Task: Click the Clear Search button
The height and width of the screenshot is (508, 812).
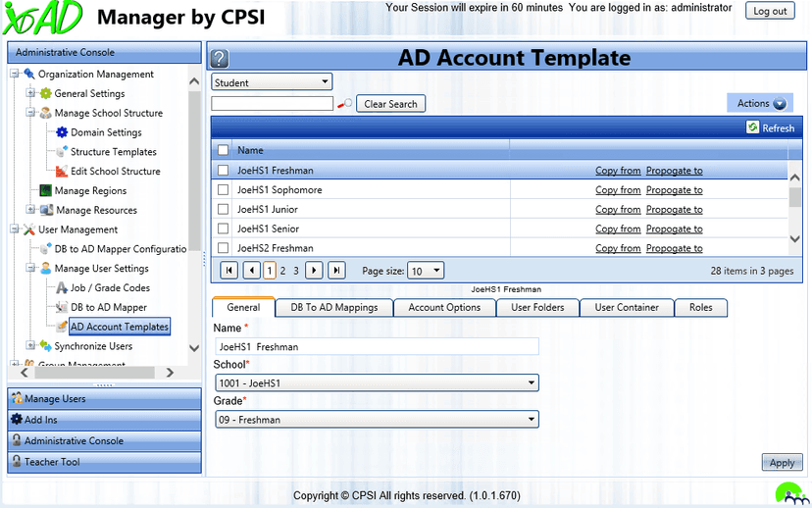Action: pos(390,104)
